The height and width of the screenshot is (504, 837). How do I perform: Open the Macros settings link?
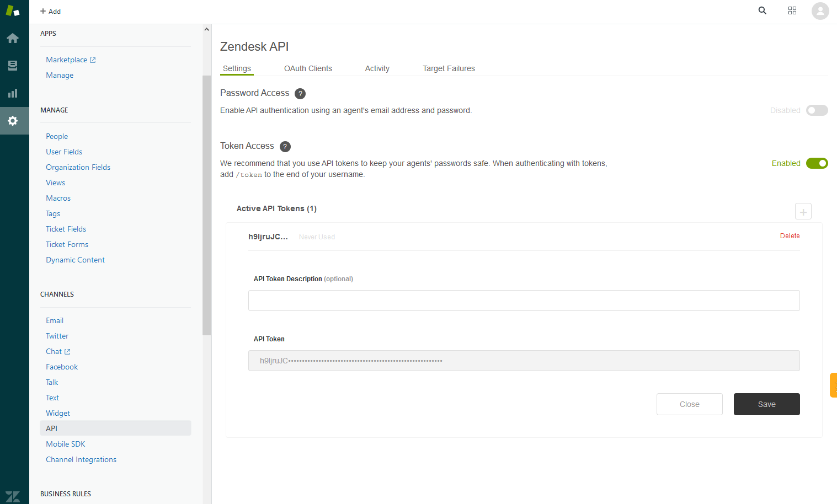click(x=58, y=198)
